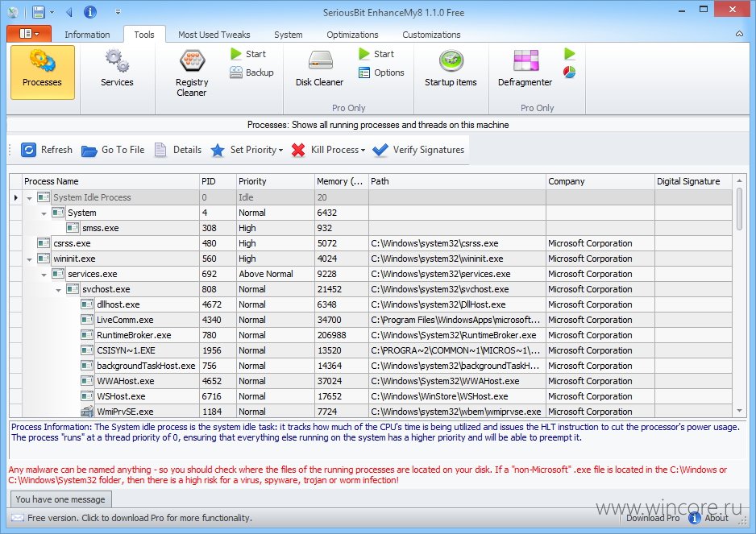The width and height of the screenshot is (756, 534).
Task: Click Free version download Pro text
Action: click(139, 518)
